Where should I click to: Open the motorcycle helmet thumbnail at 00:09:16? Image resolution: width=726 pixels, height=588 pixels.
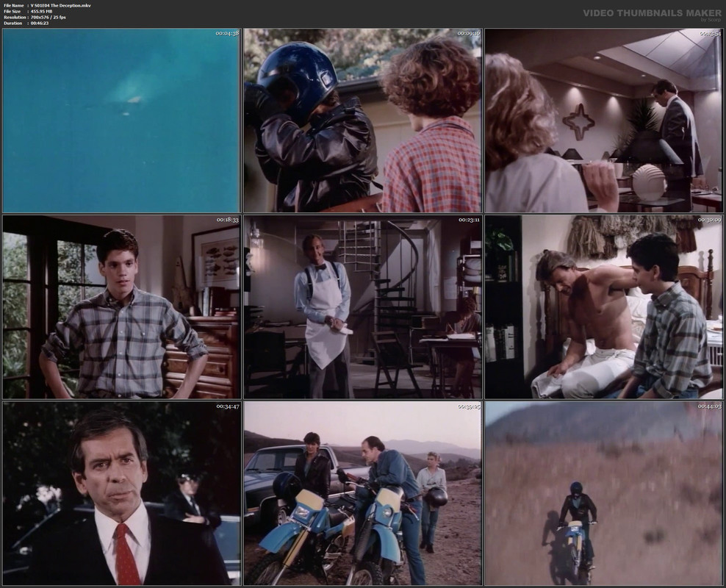(363, 121)
